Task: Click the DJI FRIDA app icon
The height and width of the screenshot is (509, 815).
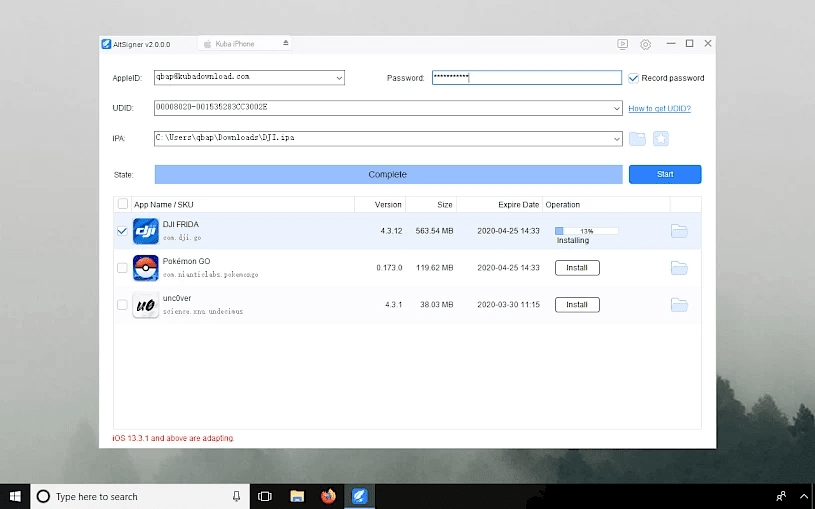Action: click(146, 231)
